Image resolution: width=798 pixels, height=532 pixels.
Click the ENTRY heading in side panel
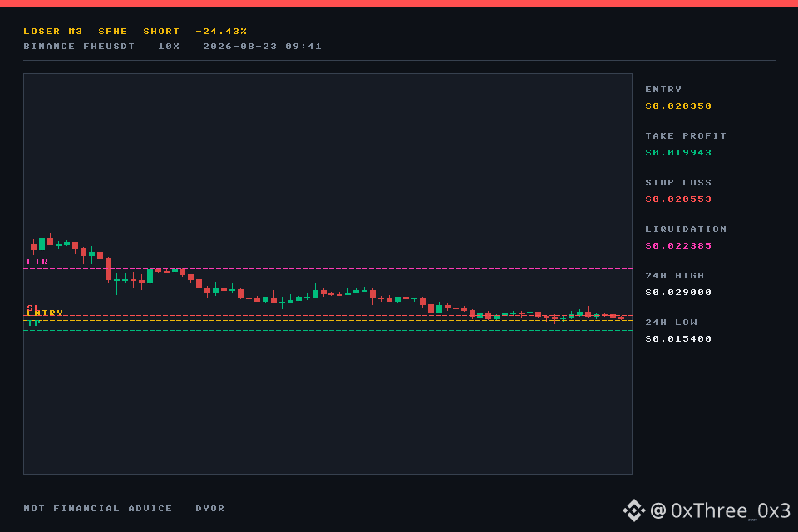tap(663, 89)
